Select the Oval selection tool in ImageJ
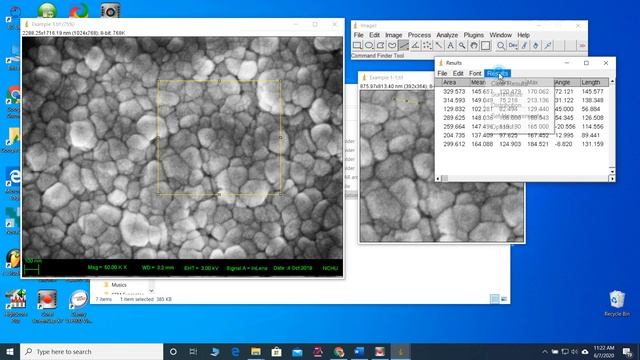This screenshot has height=360, width=640. [369, 45]
